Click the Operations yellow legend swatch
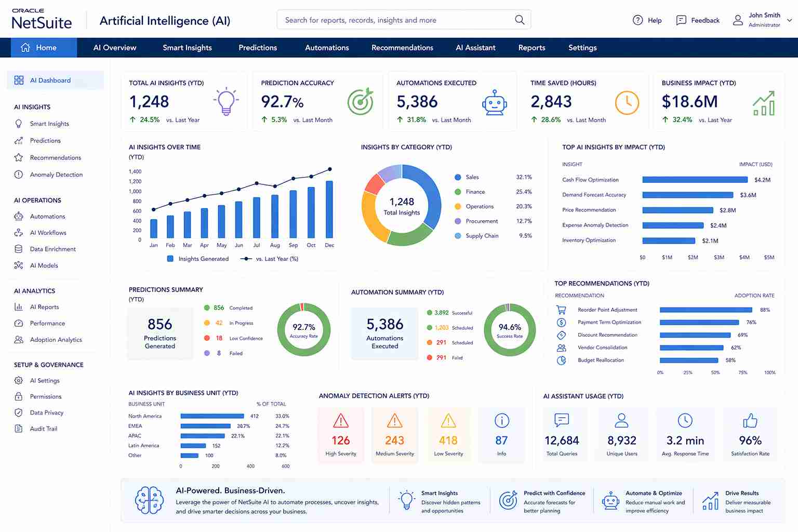The width and height of the screenshot is (798, 532). click(458, 206)
